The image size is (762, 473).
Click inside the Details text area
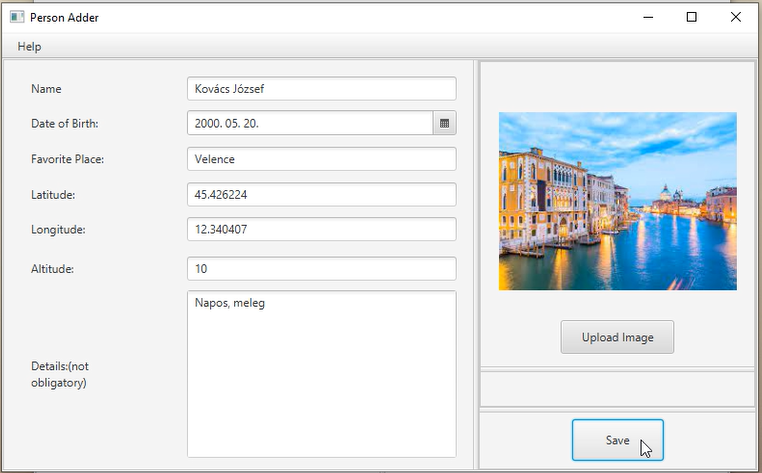pyautogui.click(x=322, y=374)
